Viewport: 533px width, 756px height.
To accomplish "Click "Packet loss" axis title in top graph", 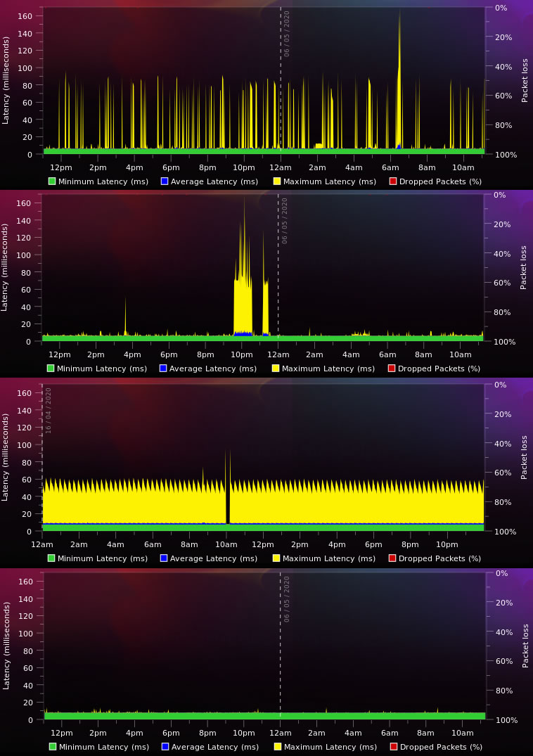I will click(x=525, y=80).
